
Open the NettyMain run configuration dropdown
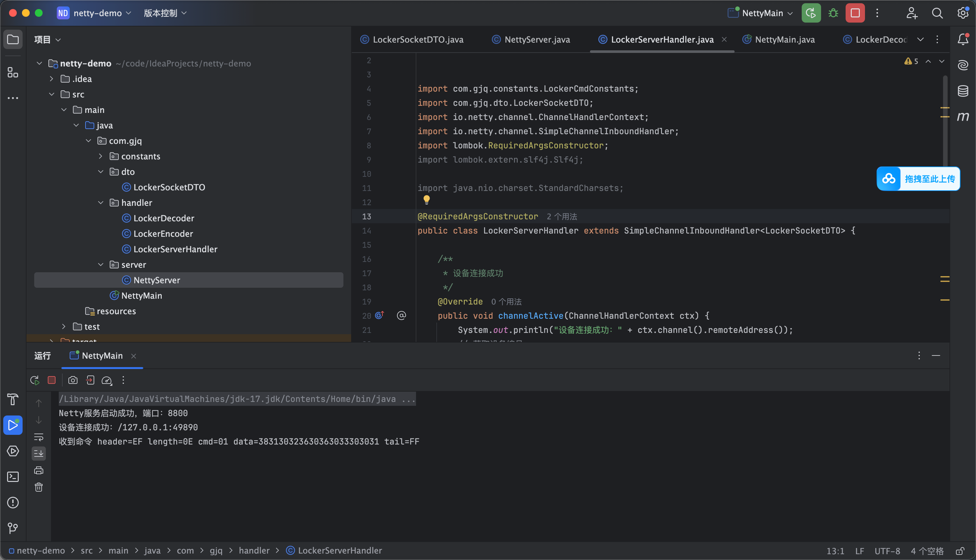761,13
